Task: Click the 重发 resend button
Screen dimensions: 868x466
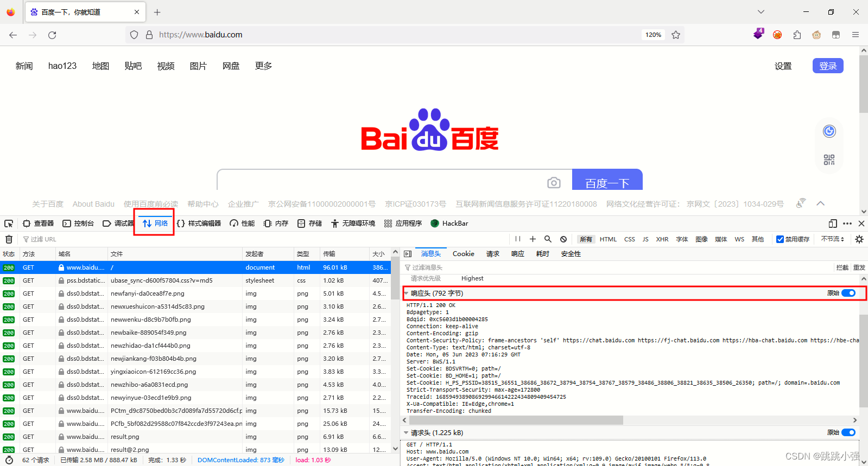Action: (x=859, y=267)
